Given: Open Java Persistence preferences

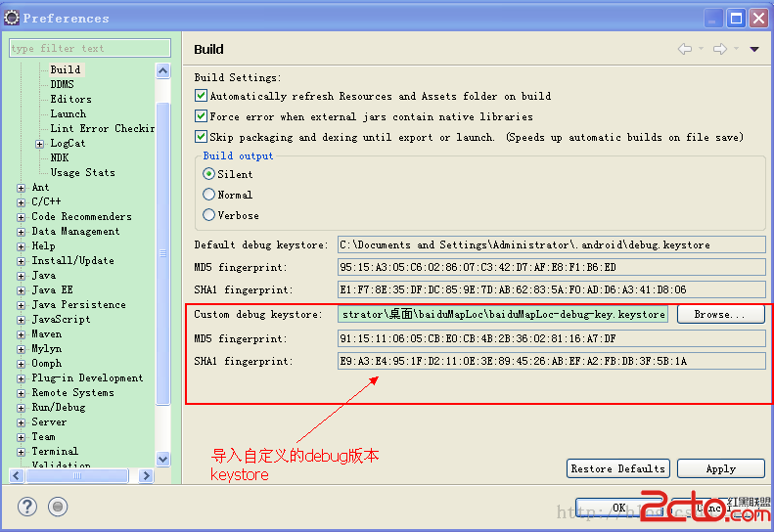Looking at the screenshot, I should point(79,305).
